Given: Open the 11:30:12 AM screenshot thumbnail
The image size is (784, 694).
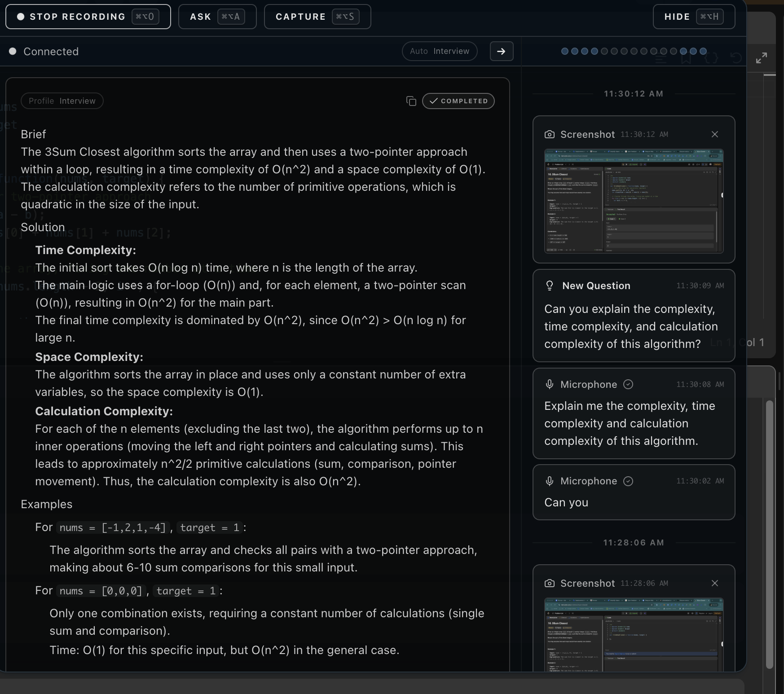Looking at the screenshot, I should (634, 201).
